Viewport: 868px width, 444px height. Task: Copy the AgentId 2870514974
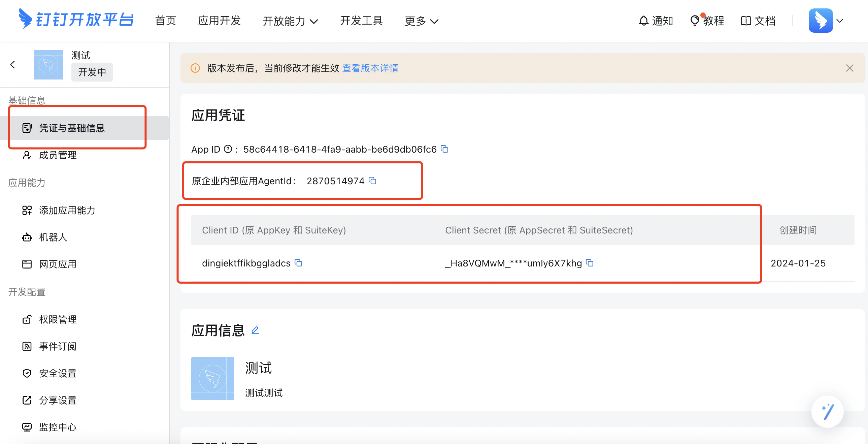(x=372, y=181)
